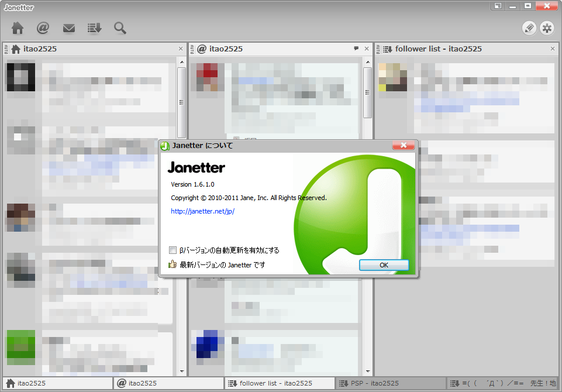Click the black avatar in home column
This screenshot has height=392, width=562.
[x=21, y=77]
